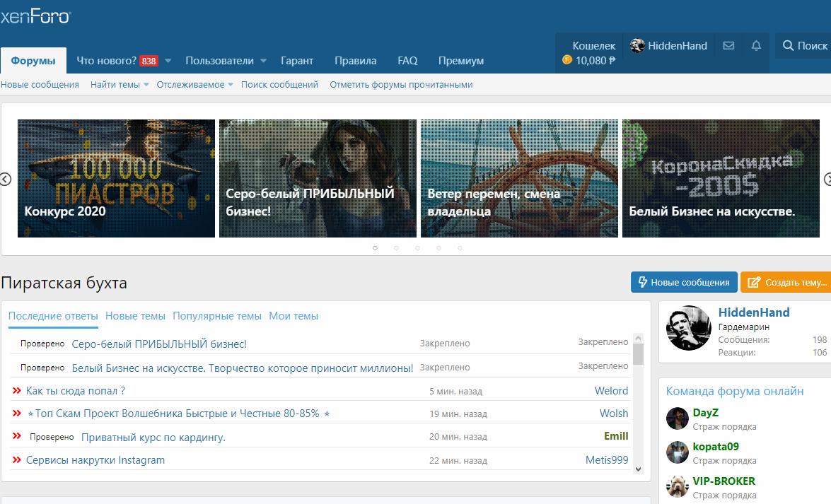Select the third carousel pagination dot
Image resolution: width=831 pixels, height=504 pixels.
click(x=417, y=248)
